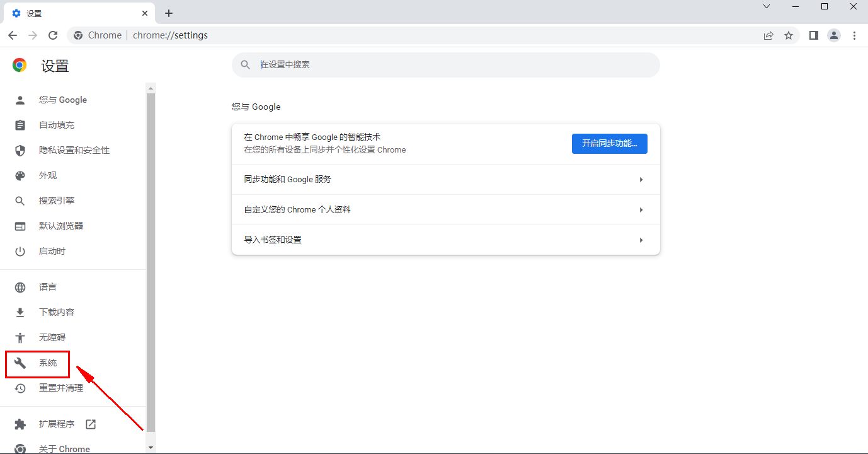The image size is (868, 454).
Task: Open 默认浏览器 label in sidebar
Action: [x=61, y=226]
